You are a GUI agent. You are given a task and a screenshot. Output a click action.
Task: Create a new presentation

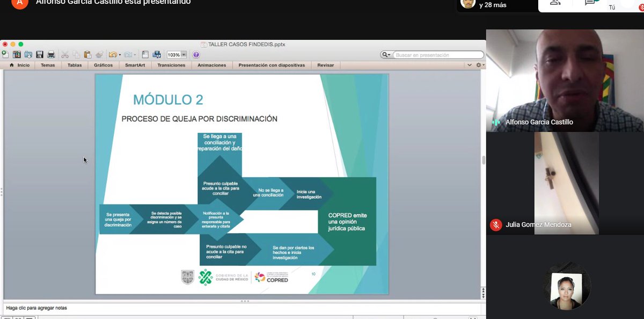coord(5,54)
